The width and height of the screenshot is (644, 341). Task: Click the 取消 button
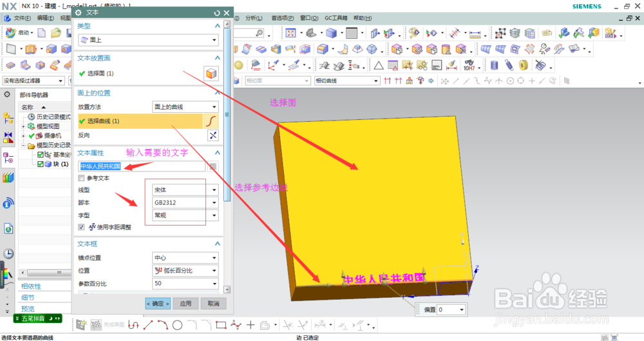click(214, 304)
